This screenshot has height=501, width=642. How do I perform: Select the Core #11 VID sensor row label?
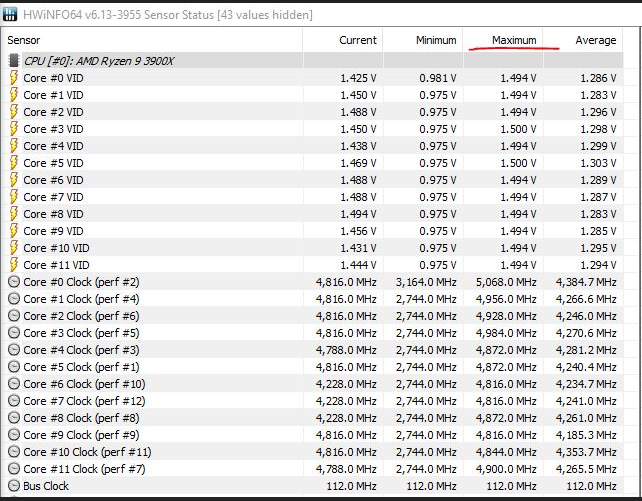[56, 265]
